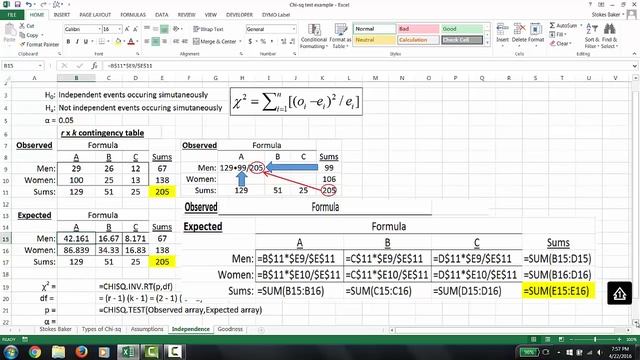Switch to the FORMULAS ribbon tab
The image size is (640, 360).
(x=133, y=15)
